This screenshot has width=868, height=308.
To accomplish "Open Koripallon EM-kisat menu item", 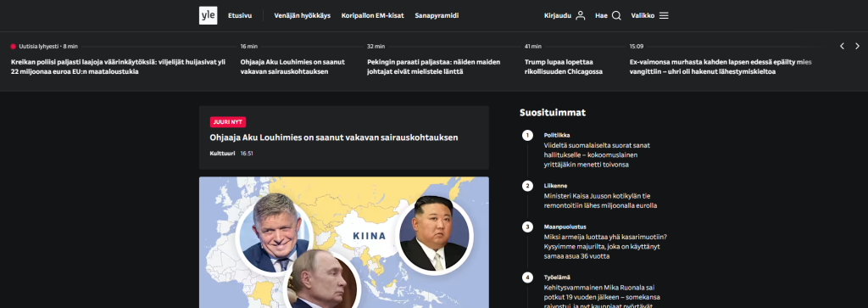I will pos(373,15).
